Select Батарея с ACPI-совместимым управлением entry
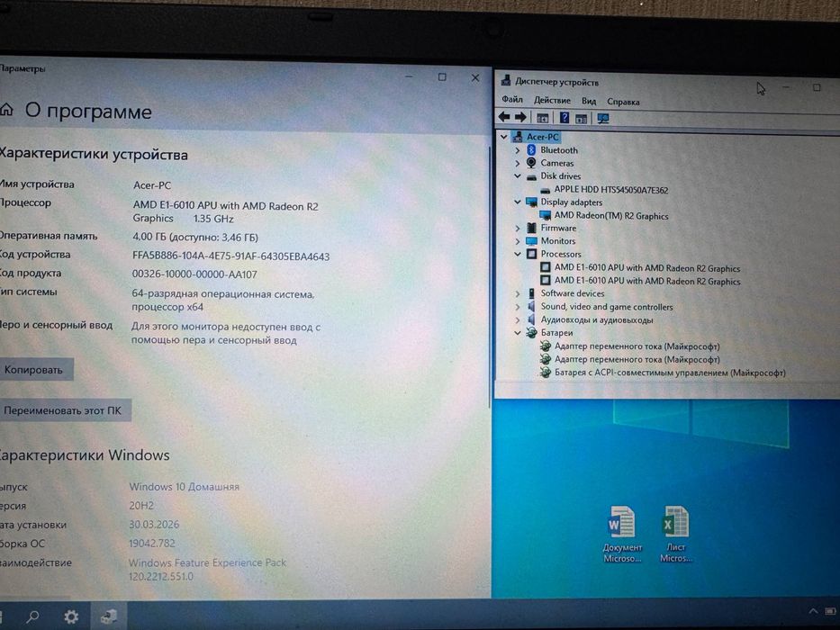The height and width of the screenshot is (630, 840). click(670, 373)
